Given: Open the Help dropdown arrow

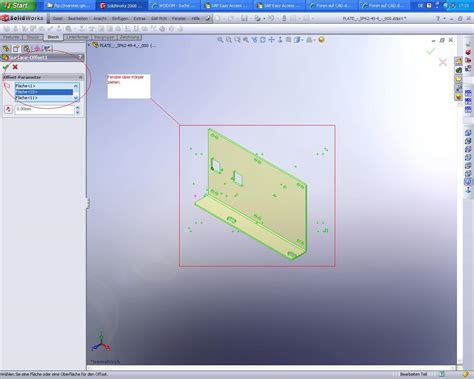Looking at the screenshot, I should click(x=444, y=19).
